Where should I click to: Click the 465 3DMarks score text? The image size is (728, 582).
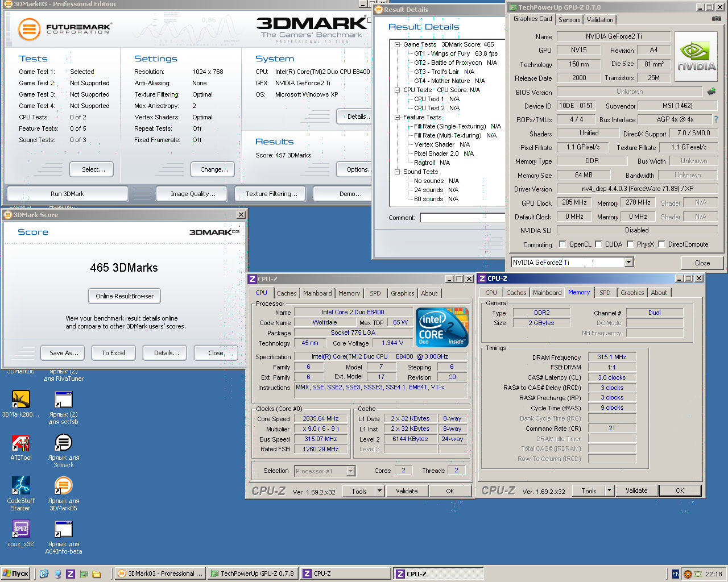(124, 268)
